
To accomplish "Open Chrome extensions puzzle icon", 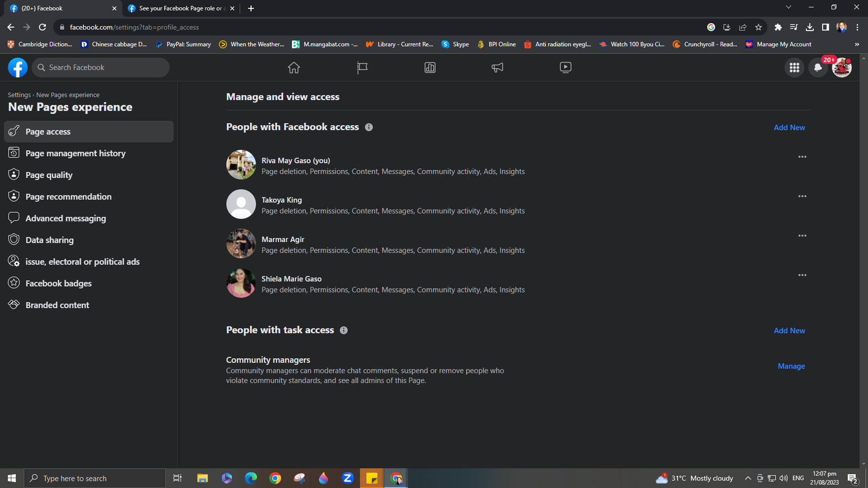I will [778, 27].
